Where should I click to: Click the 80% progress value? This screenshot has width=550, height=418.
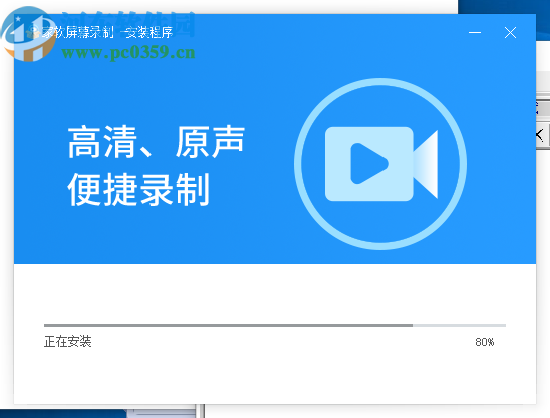[485, 342]
